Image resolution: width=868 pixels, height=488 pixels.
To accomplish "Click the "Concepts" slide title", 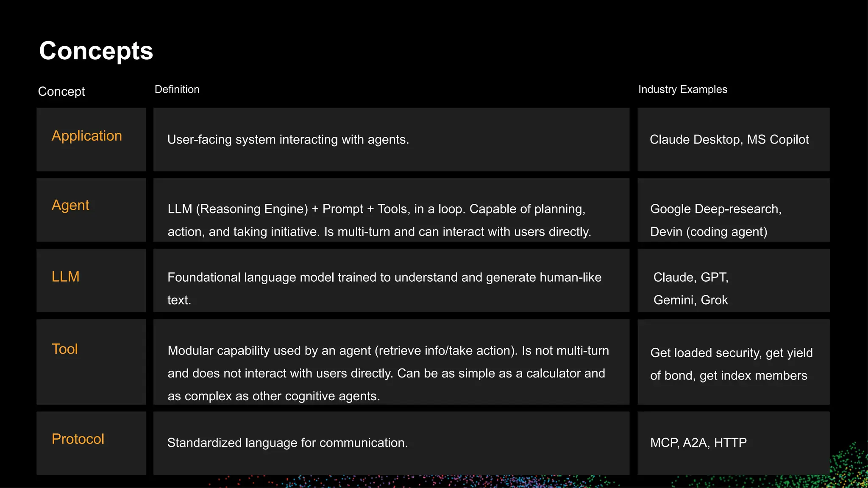I will 96,51.
